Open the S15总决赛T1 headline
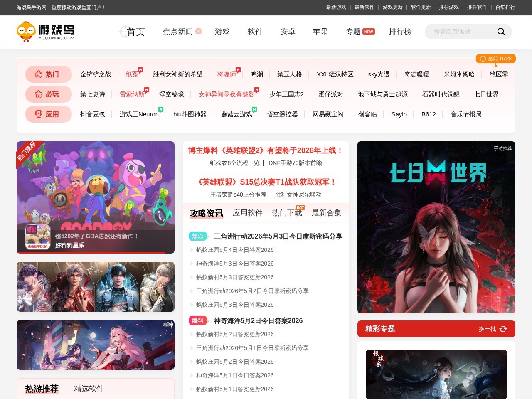This screenshot has width=532, height=399. tap(266, 182)
